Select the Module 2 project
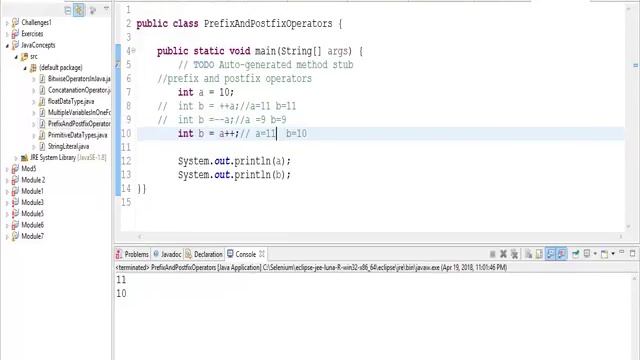The width and height of the screenshot is (640, 360). pyautogui.click(x=33, y=180)
